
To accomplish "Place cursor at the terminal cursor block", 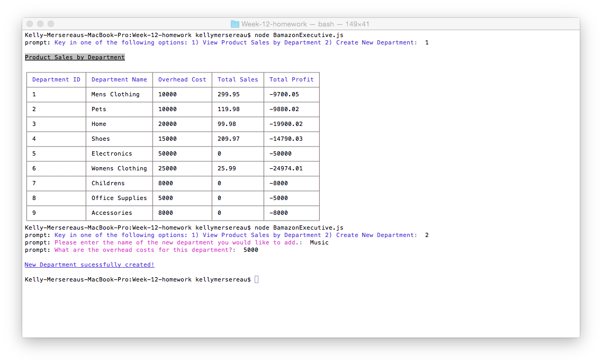I will [x=256, y=280].
